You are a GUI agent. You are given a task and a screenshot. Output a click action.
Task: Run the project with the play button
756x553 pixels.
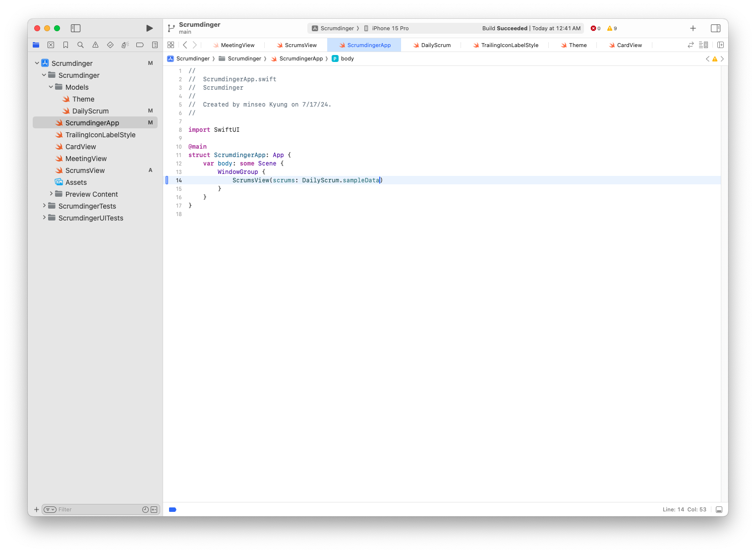point(149,28)
